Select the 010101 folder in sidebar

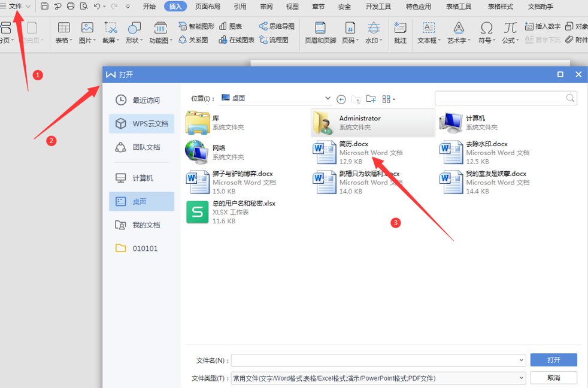tap(142, 248)
